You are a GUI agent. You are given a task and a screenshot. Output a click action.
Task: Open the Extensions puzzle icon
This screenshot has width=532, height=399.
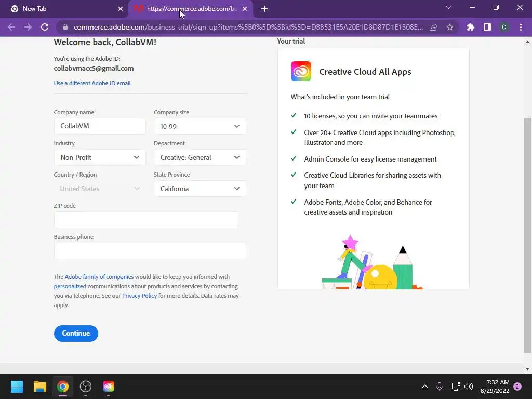[471, 27]
